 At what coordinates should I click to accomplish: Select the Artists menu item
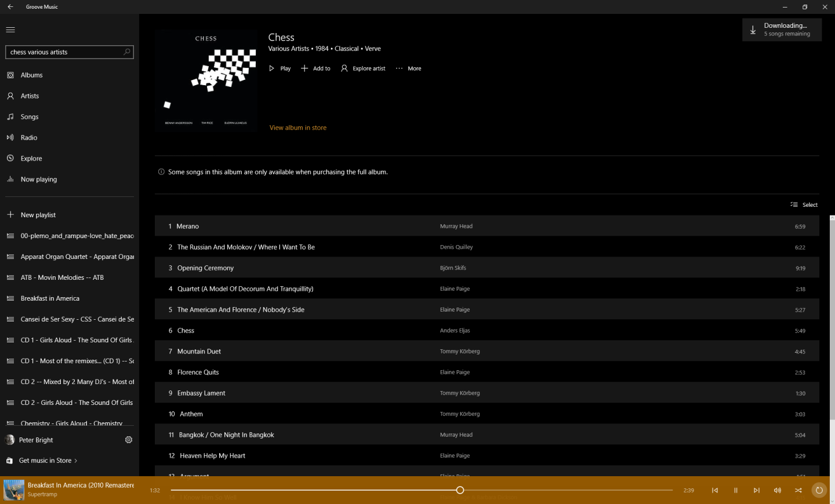[28, 96]
